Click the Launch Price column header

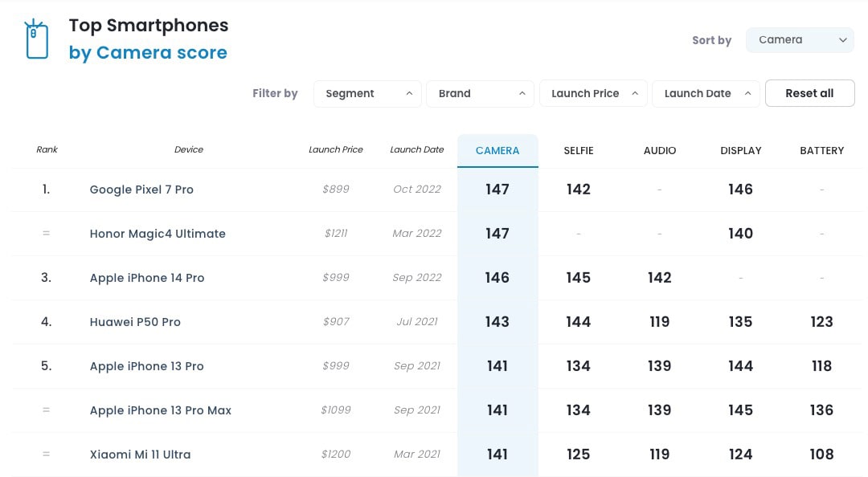pyautogui.click(x=336, y=149)
